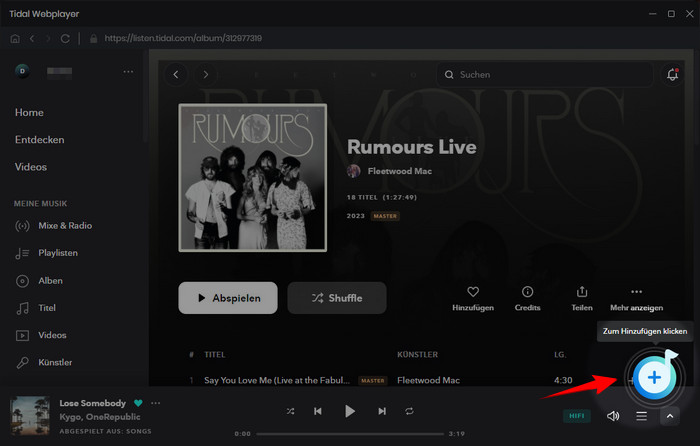
Task: Open Mehr anzeigen options
Action: tap(636, 298)
